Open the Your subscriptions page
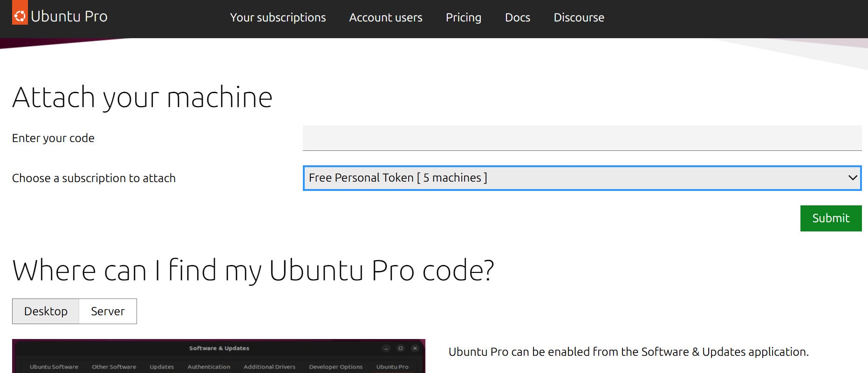The image size is (868, 373). click(278, 18)
